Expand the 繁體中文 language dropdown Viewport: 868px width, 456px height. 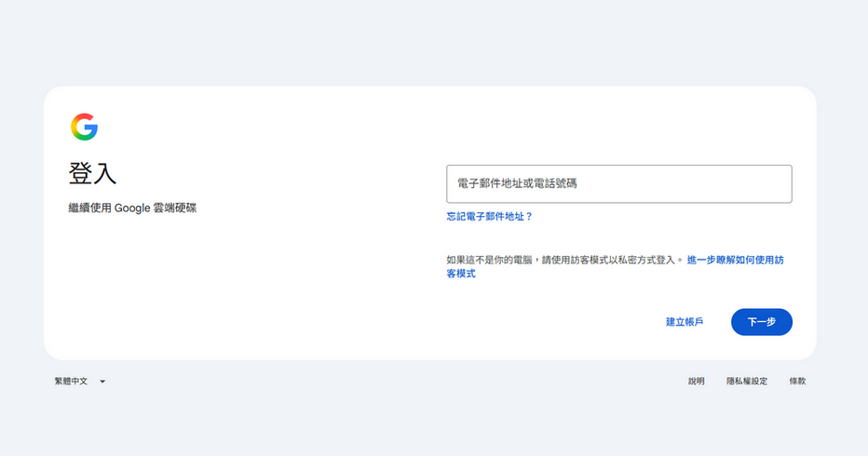80,382
